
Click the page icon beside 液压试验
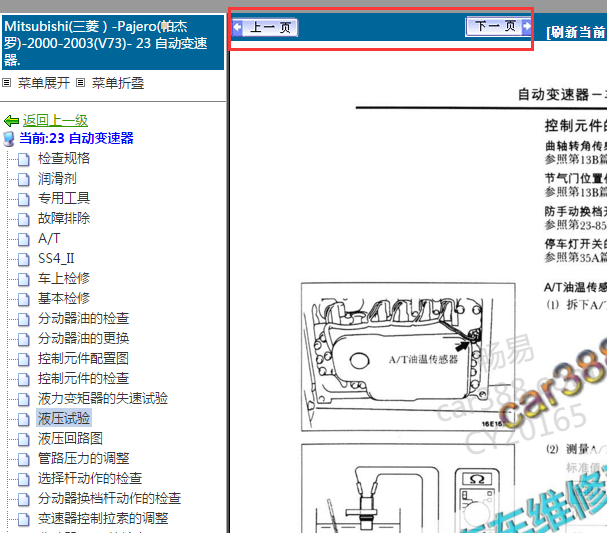tap(24, 419)
